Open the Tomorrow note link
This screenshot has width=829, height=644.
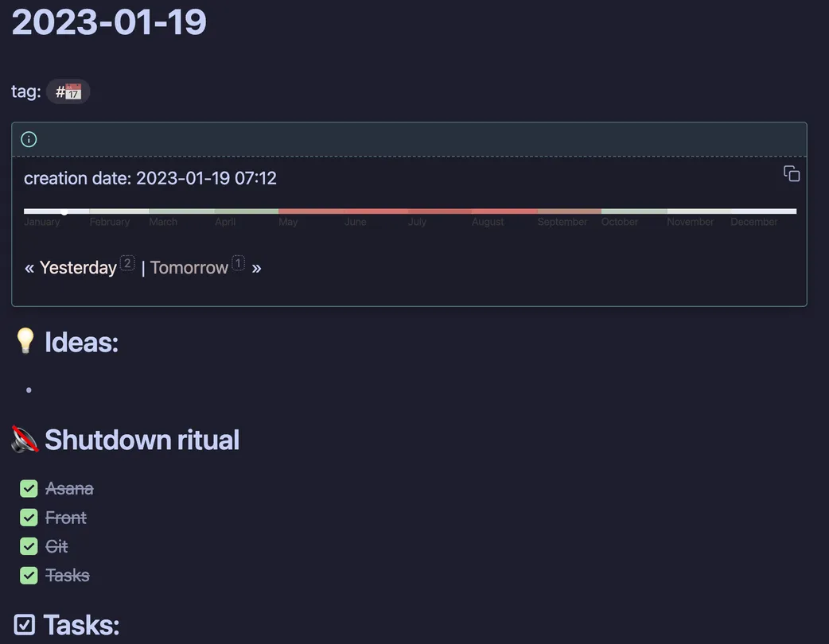click(189, 268)
